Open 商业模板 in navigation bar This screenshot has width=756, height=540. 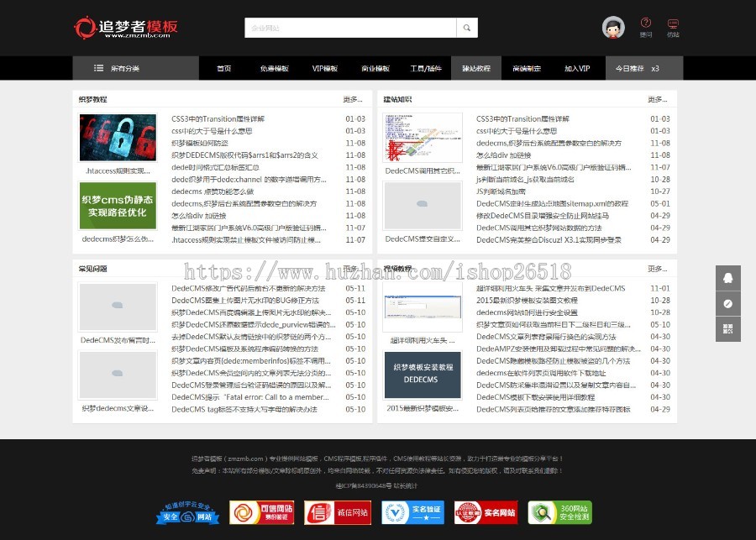375,69
